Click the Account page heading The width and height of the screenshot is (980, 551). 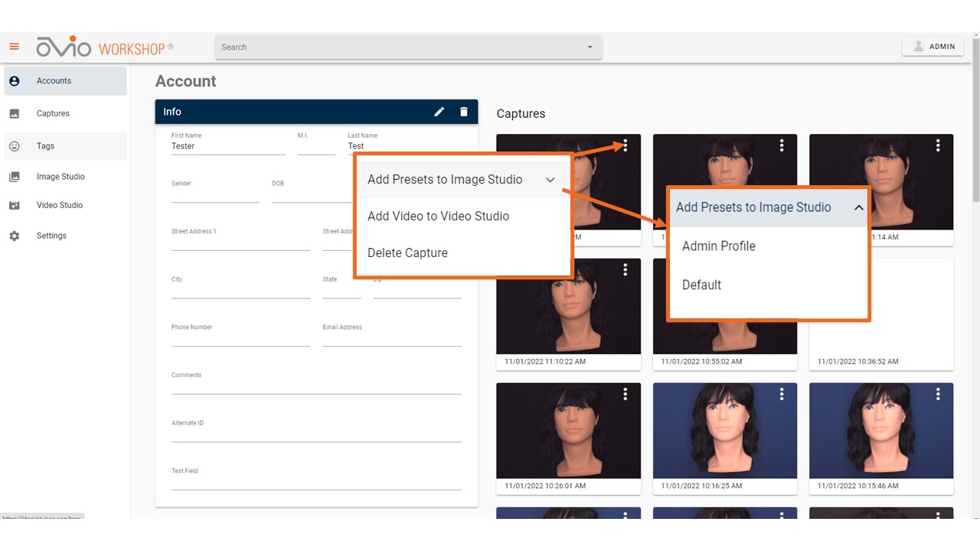(x=186, y=81)
